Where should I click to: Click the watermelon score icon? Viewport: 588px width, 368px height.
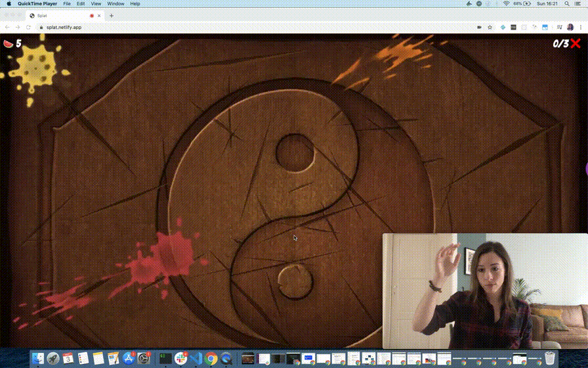[8, 44]
